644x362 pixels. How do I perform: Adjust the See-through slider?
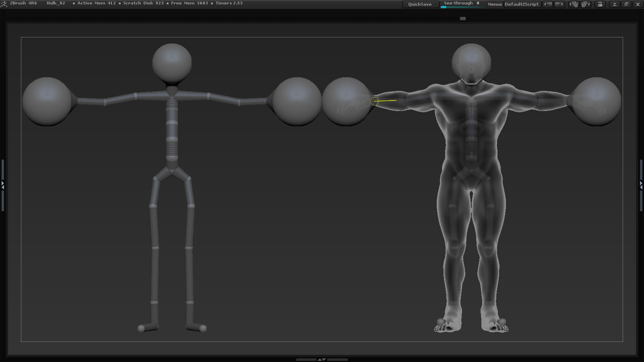[461, 4]
